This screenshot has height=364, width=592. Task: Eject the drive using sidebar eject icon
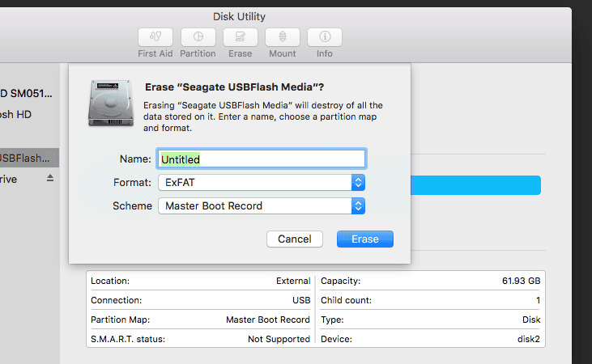coord(50,178)
